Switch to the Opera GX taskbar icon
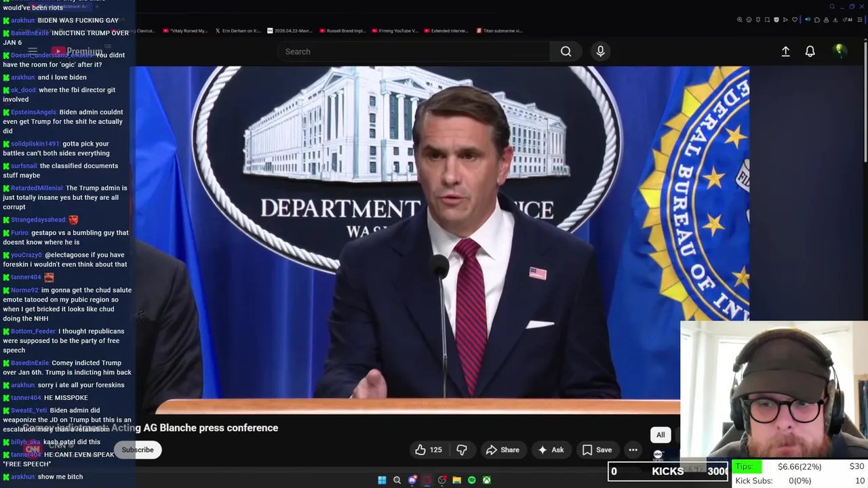The width and height of the screenshot is (868, 488). tap(427, 480)
